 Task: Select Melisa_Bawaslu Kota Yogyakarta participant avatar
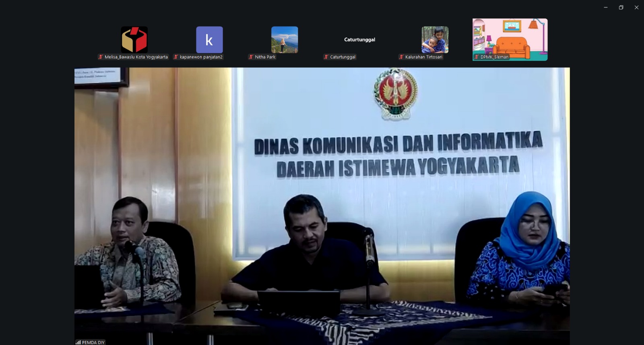tap(134, 39)
